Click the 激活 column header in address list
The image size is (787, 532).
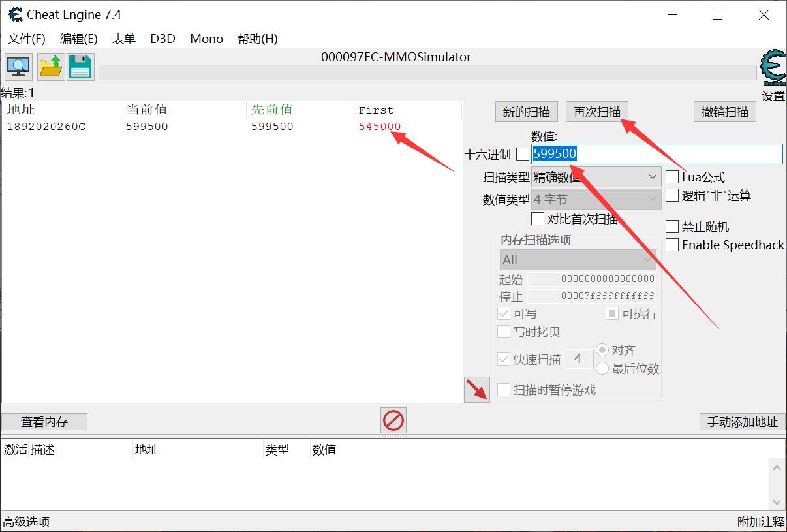tap(16, 449)
